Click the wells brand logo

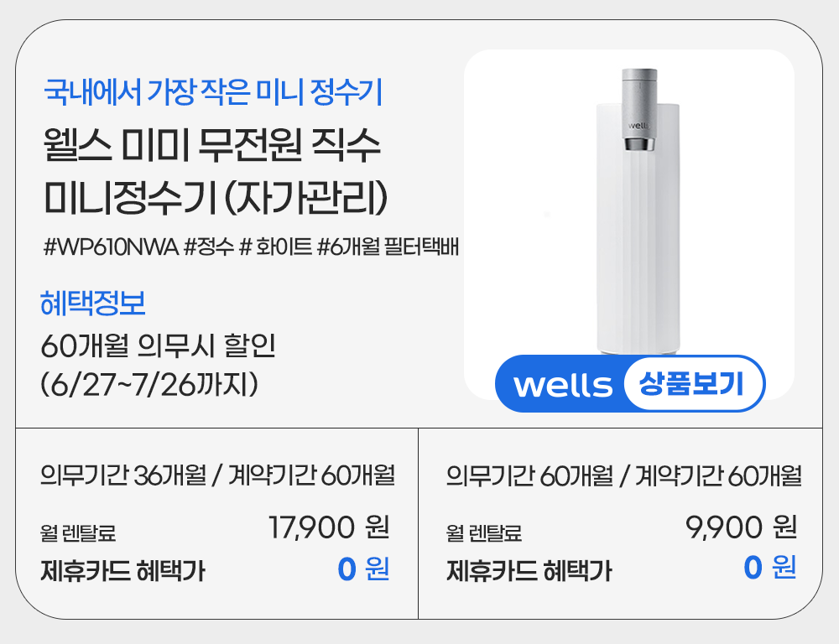point(562,386)
